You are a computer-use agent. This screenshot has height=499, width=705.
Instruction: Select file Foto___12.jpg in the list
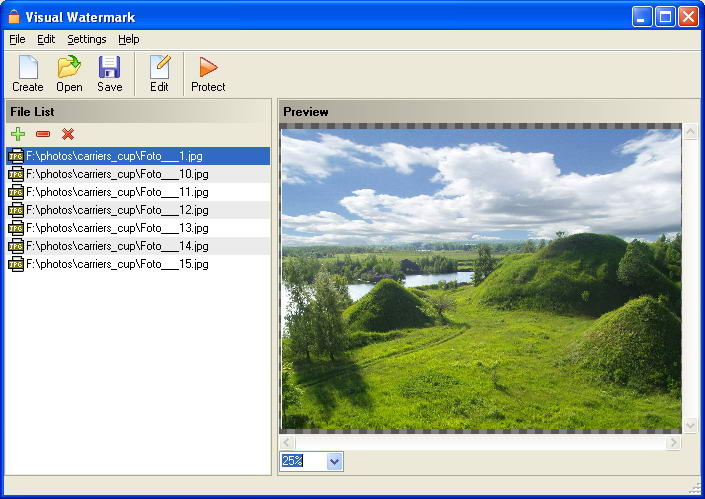(138, 210)
